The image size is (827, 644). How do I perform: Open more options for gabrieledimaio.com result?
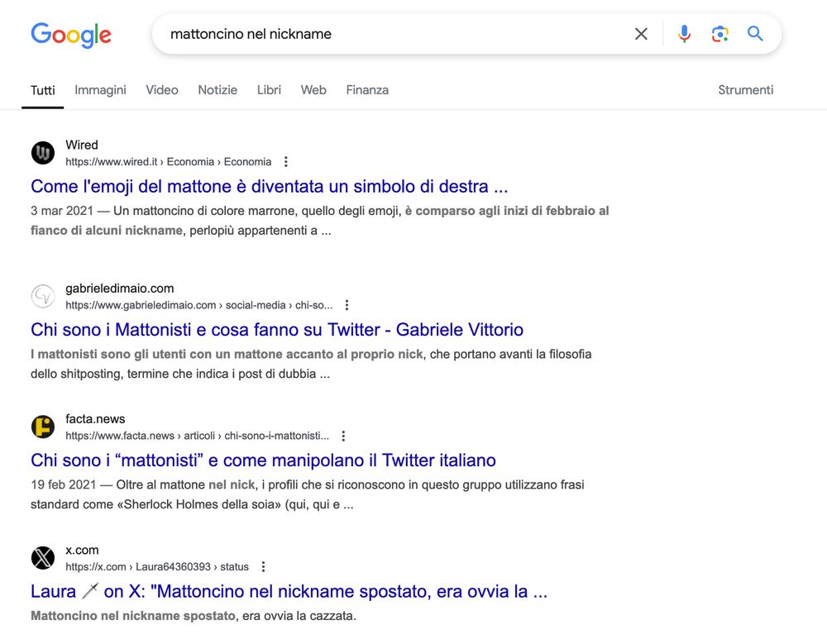pos(347,305)
